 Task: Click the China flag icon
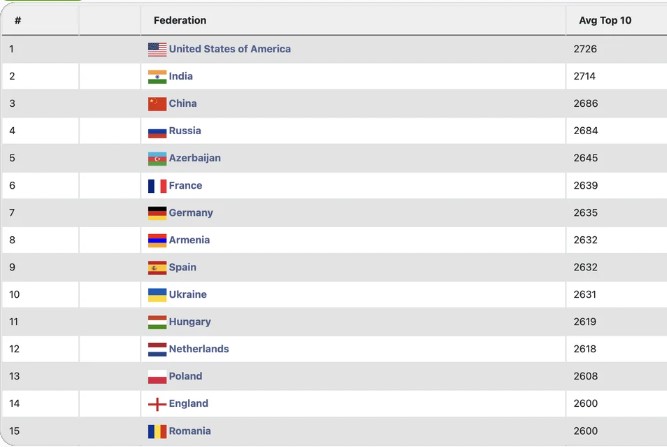click(157, 104)
